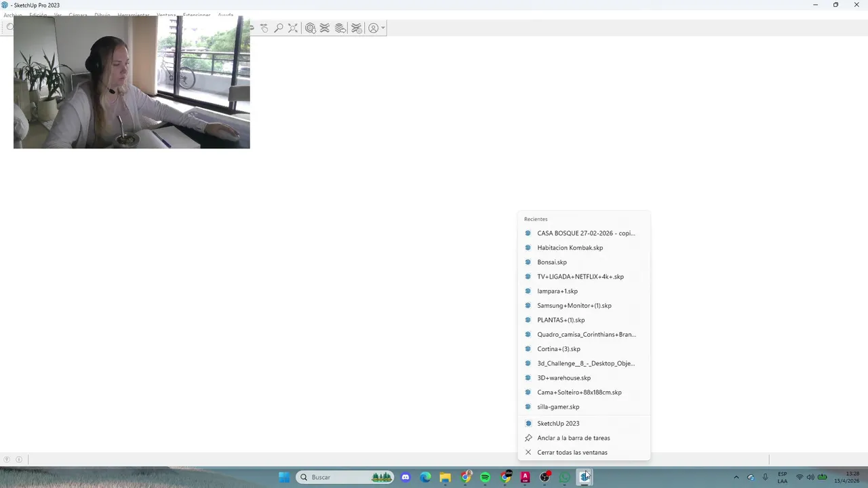
Task: Open Spotify from the taskbar
Action: 485,477
